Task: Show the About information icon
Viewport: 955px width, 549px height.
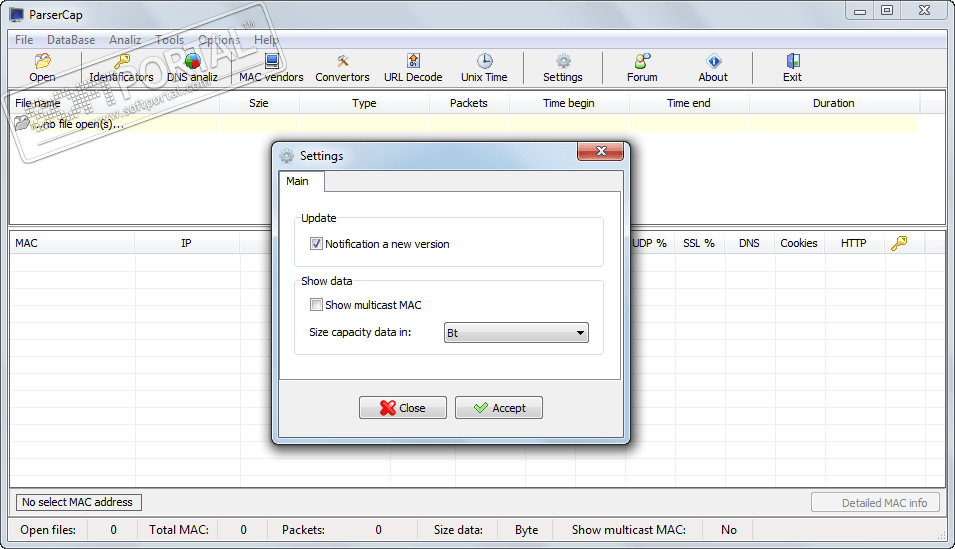Action: [x=714, y=61]
